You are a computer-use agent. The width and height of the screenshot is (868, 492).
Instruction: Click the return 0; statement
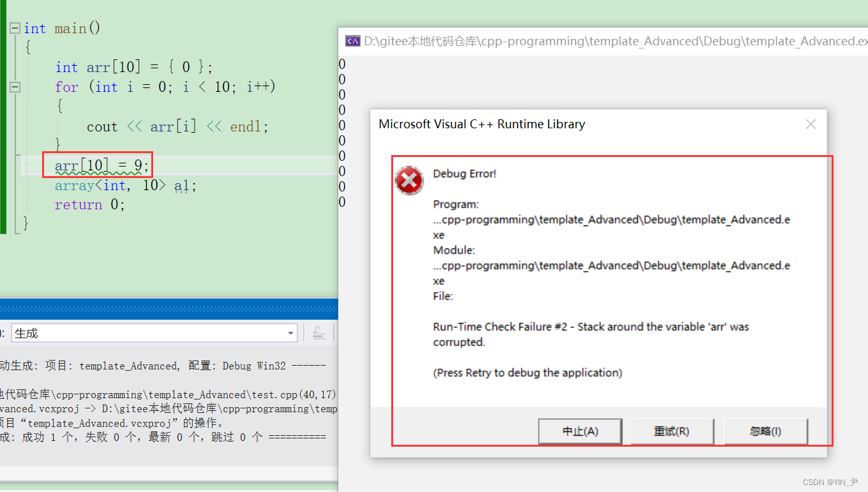pos(90,205)
